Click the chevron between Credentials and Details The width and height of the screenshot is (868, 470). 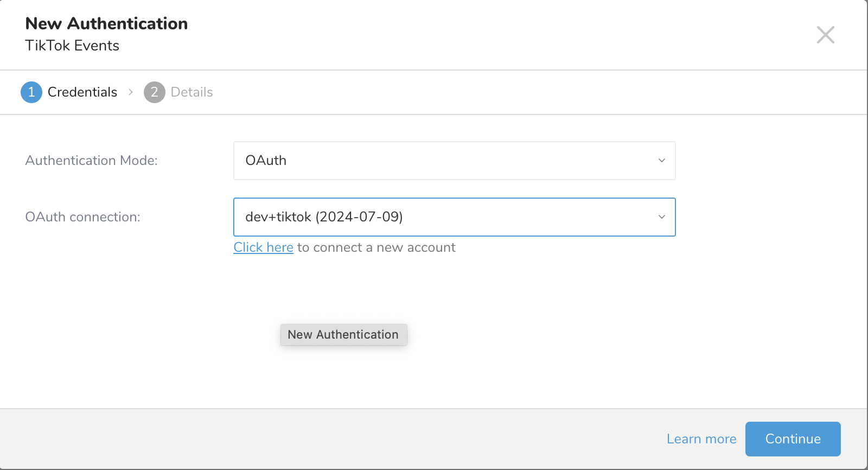pos(131,92)
